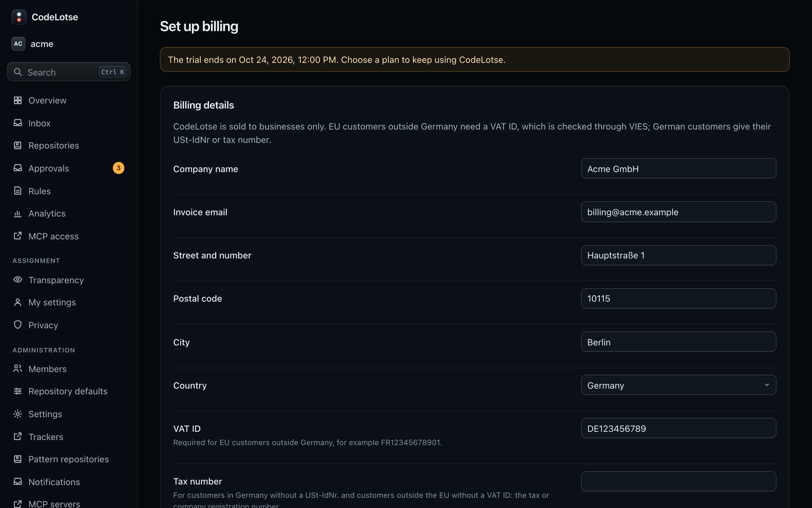The height and width of the screenshot is (508, 812).
Task: Click the Settings gear icon
Action: point(18,414)
